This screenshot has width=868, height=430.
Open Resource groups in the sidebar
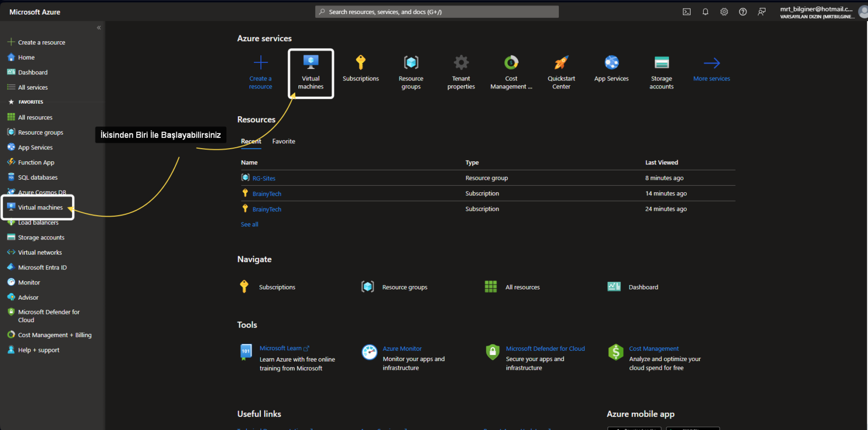[35, 132]
